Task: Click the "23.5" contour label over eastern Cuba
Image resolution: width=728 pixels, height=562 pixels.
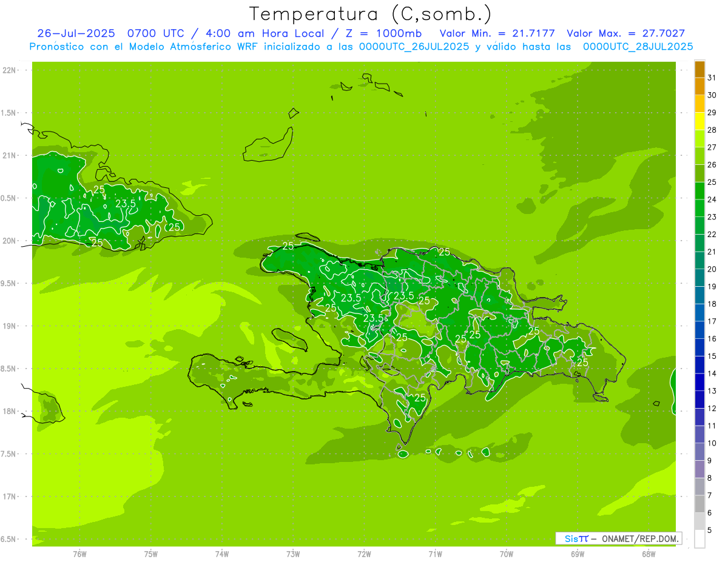Action: click(x=126, y=204)
